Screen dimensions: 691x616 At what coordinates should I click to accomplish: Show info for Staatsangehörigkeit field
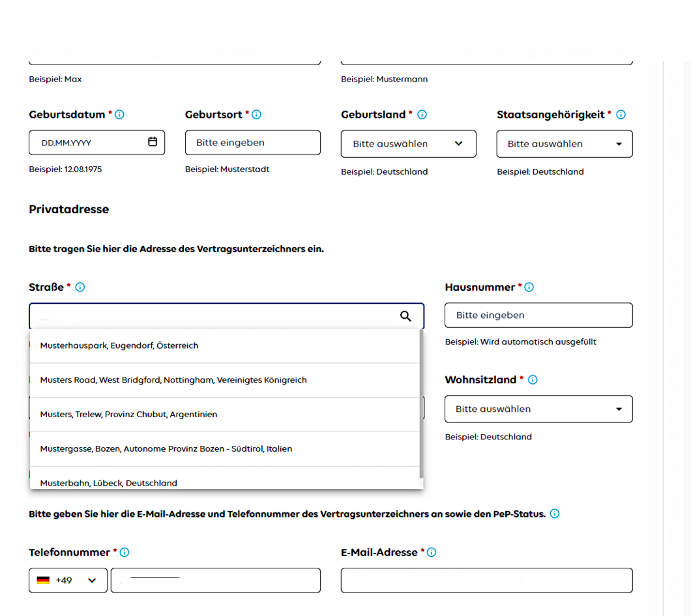621,115
